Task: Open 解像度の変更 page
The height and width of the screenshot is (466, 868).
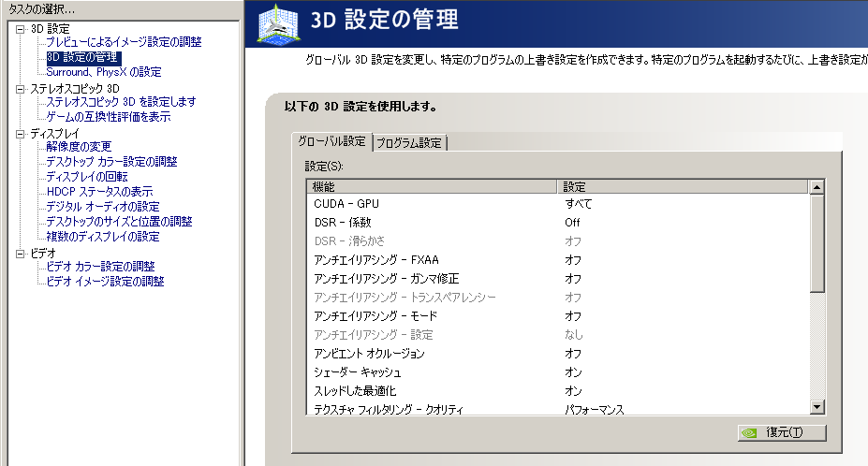Action: 80,147
